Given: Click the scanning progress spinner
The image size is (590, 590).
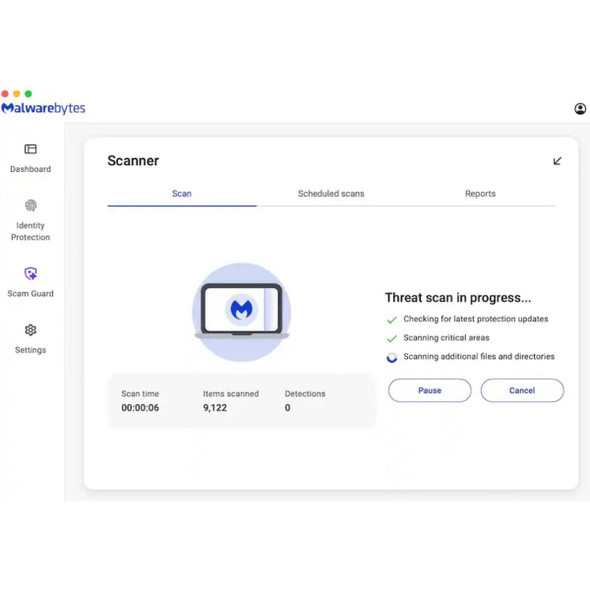Looking at the screenshot, I should pos(392,357).
